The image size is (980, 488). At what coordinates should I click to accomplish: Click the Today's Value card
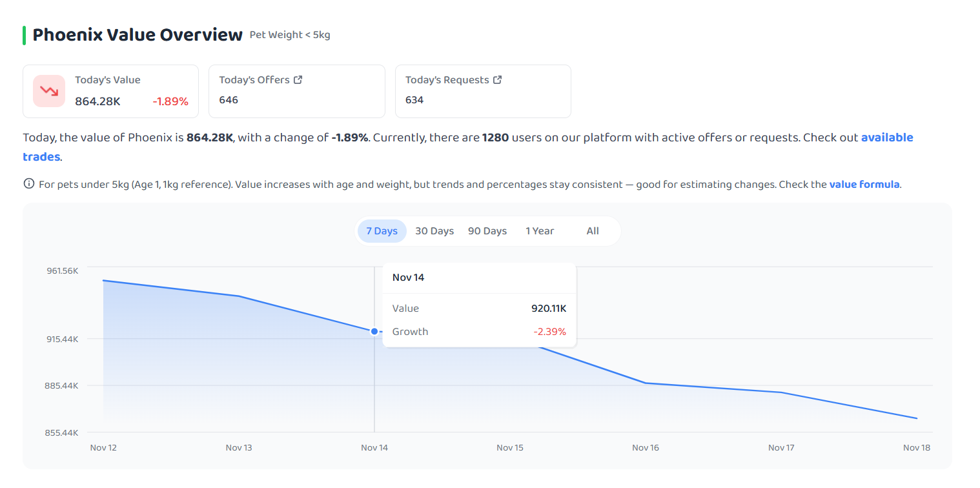click(x=110, y=91)
